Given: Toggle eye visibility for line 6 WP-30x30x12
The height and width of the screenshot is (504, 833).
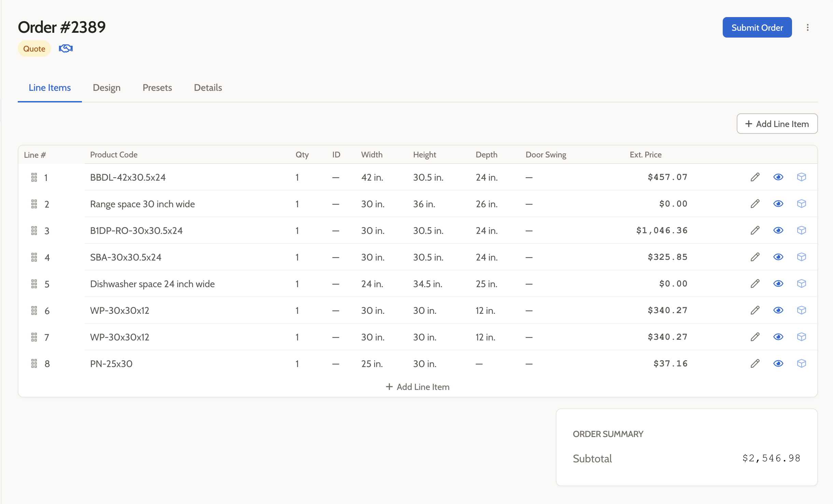Looking at the screenshot, I should pos(778,310).
